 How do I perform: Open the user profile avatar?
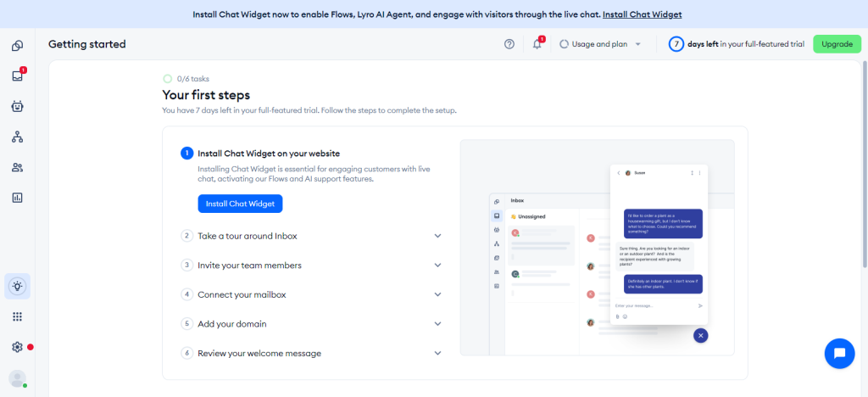(17, 378)
